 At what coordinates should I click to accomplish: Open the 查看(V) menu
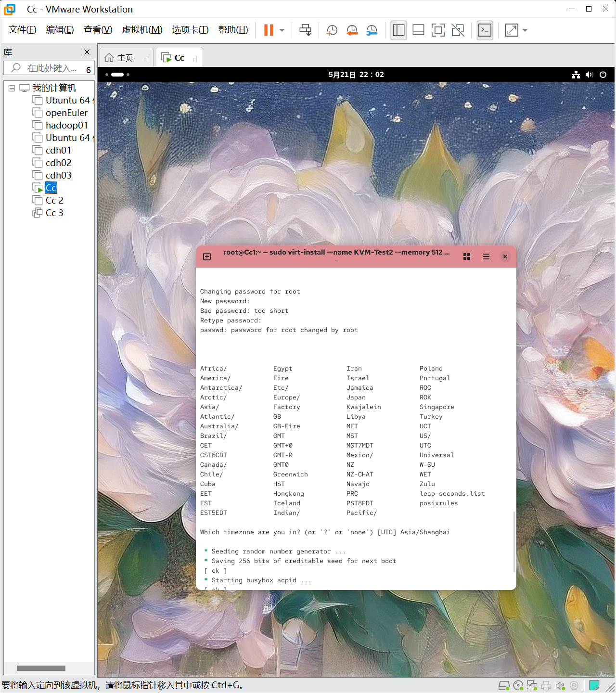98,30
